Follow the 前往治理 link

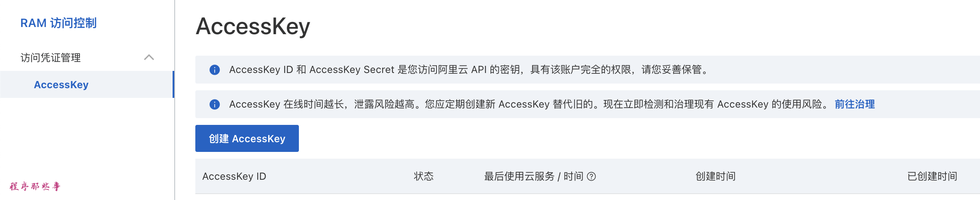click(x=855, y=104)
